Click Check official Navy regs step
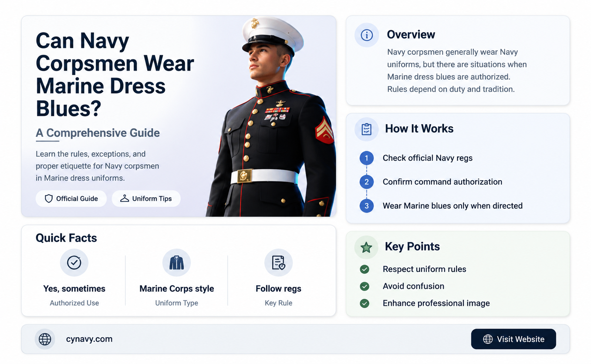The width and height of the screenshot is (591, 364). [428, 158]
